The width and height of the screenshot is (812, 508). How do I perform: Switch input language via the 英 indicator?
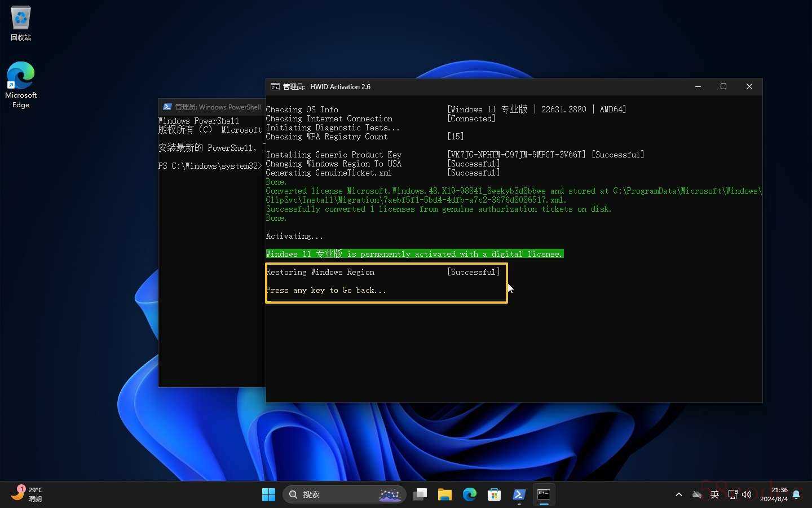[714, 494]
